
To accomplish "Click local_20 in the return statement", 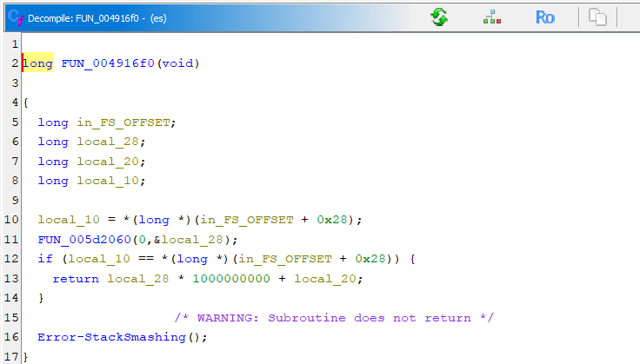I will point(325,278).
